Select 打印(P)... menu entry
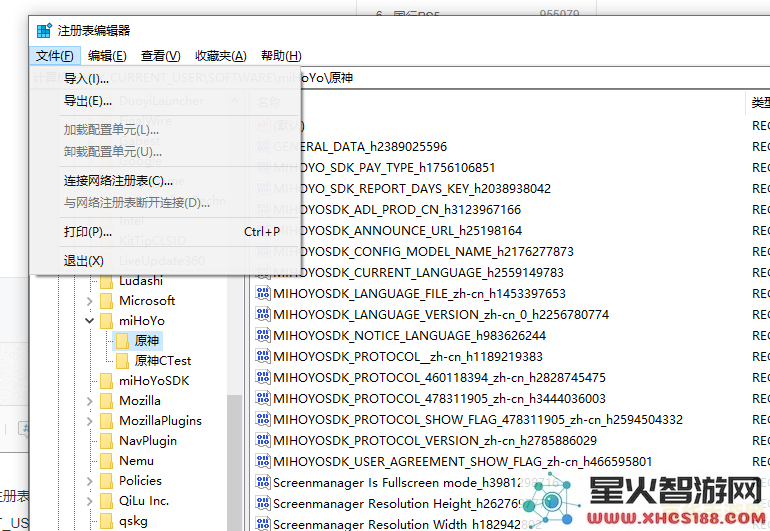 click(x=165, y=231)
